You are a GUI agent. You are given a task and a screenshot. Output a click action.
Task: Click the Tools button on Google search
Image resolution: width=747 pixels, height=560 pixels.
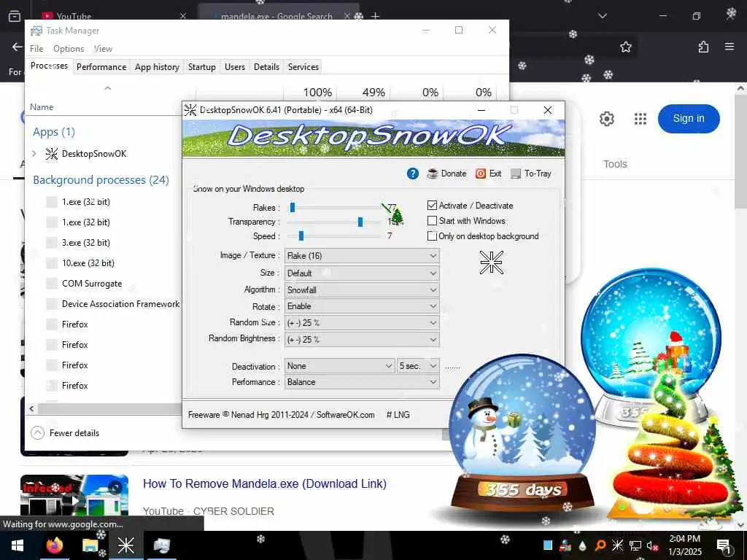615,164
